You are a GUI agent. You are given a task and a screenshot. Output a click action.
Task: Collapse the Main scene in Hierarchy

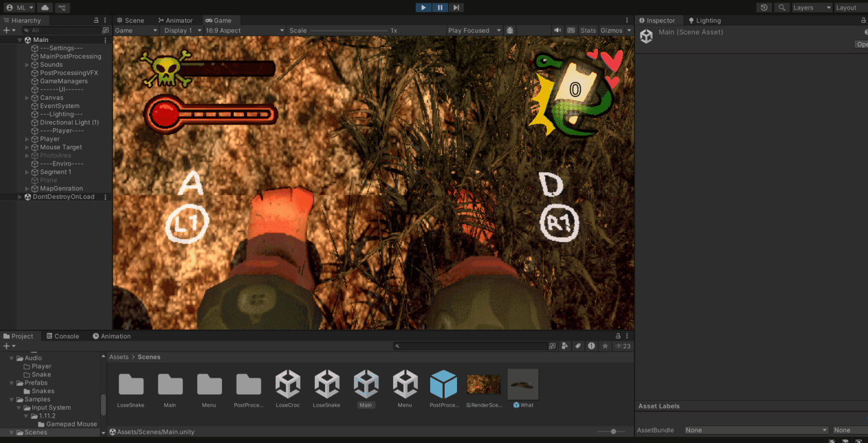click(x=20, y=40)
